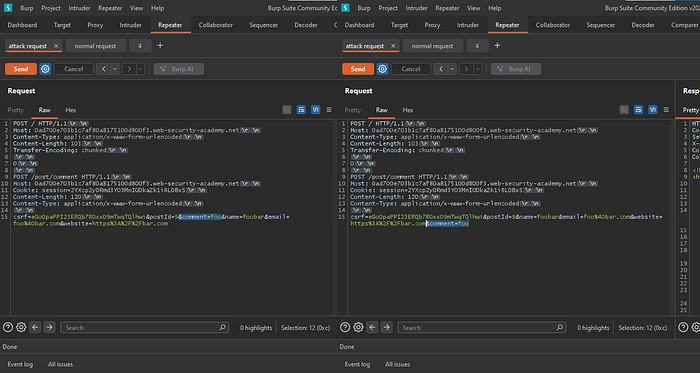Open the Project menu in left window
Image resolution: width=700 pixels, height=373 pixels.
point(51,8)
